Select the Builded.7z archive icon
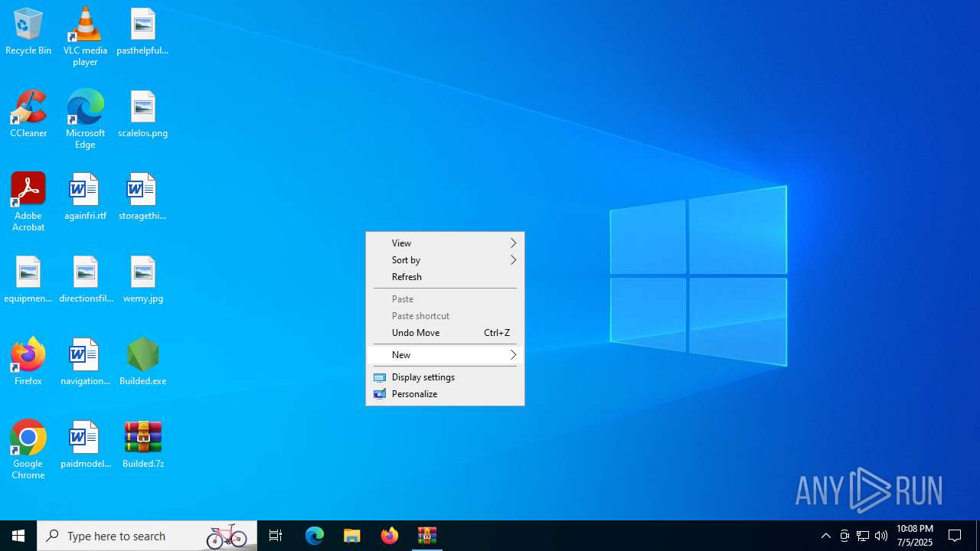Screen dimensions: 980x551 (x=142, y=445)
